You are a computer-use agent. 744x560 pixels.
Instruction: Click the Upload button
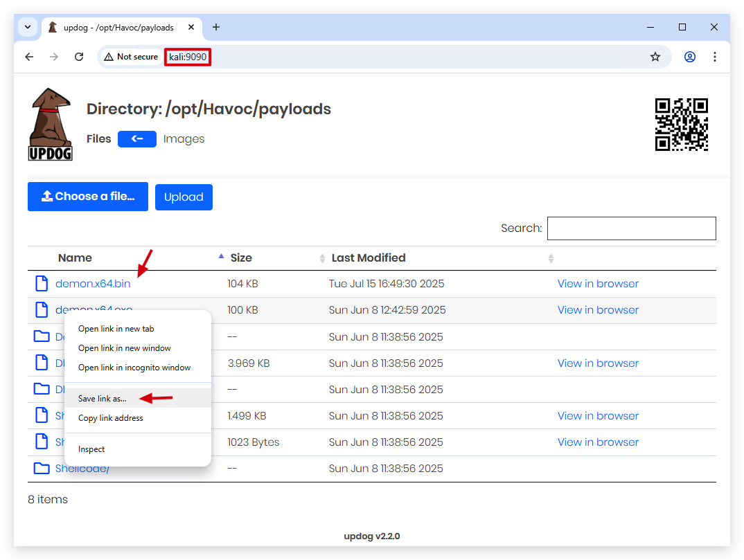(184, 197)
